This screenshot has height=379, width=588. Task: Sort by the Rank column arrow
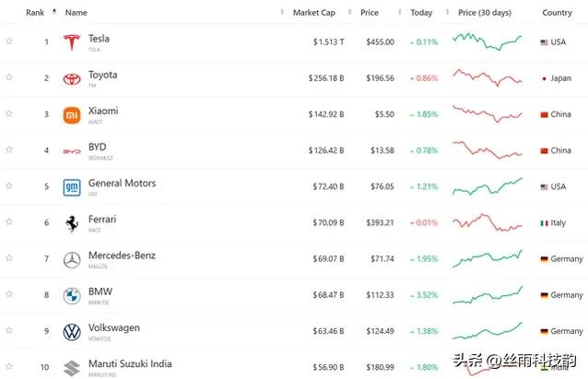click(53, 12)
